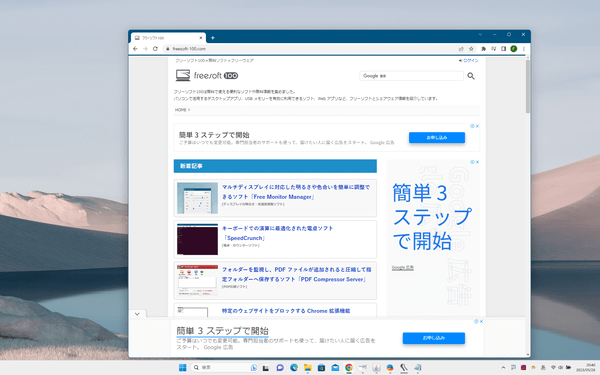
Task: Click the SpeedCrunch dark thumbnail
Action: tap(197, 239)
